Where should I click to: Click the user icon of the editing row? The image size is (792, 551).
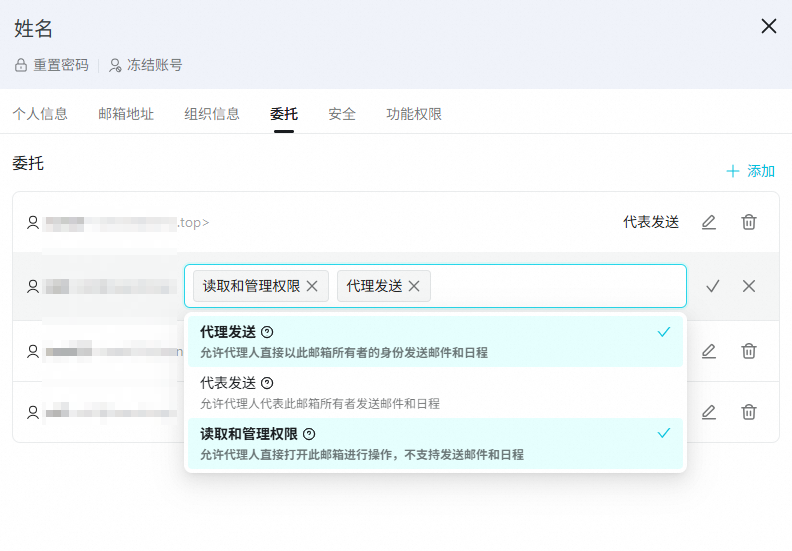[x=33, y=286]
